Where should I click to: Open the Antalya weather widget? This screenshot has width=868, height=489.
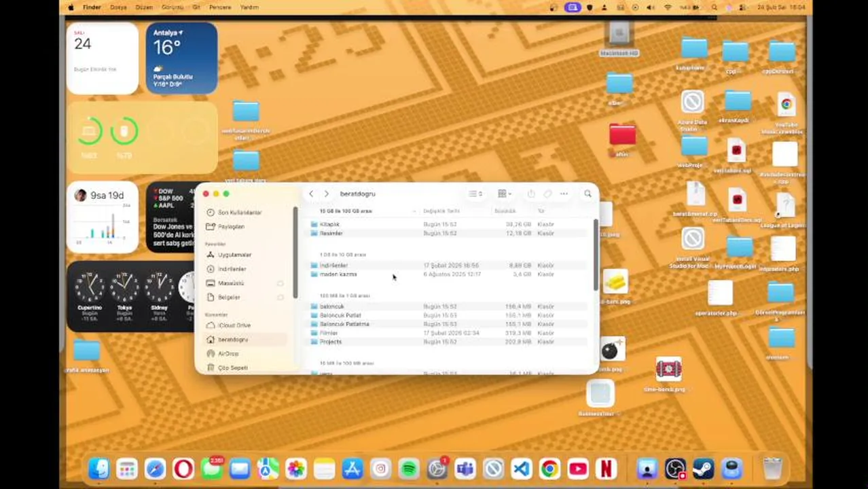coord(181,58)
